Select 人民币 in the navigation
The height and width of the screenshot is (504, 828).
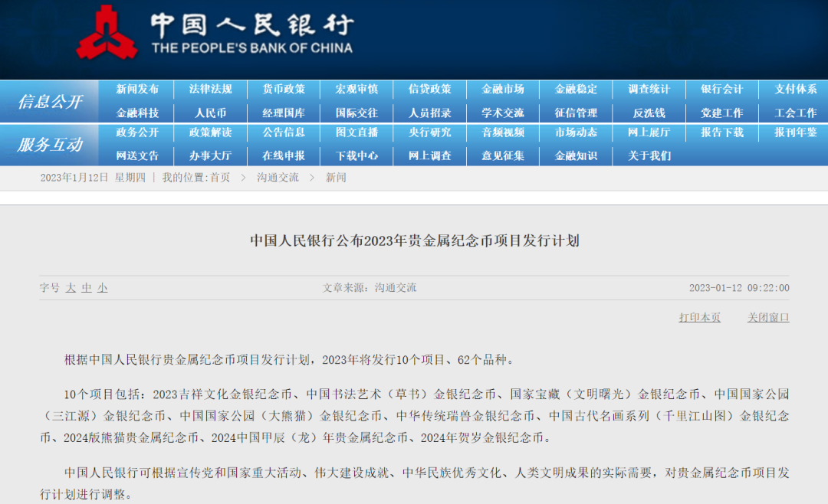click(x=211, y=113)
